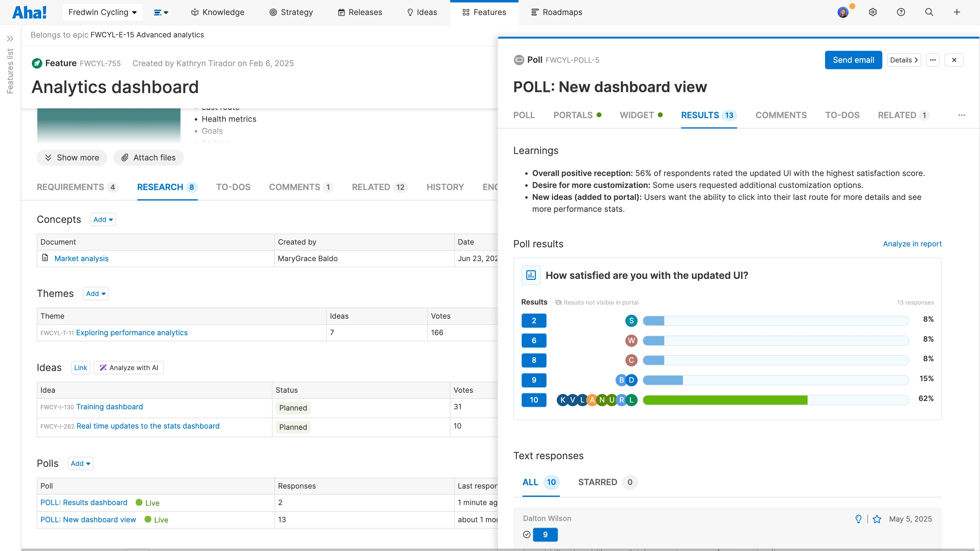Open the Fredwin Cycling workspace dropdown
The width and height of the screenshot is (980, 551).
pos(102,12)
